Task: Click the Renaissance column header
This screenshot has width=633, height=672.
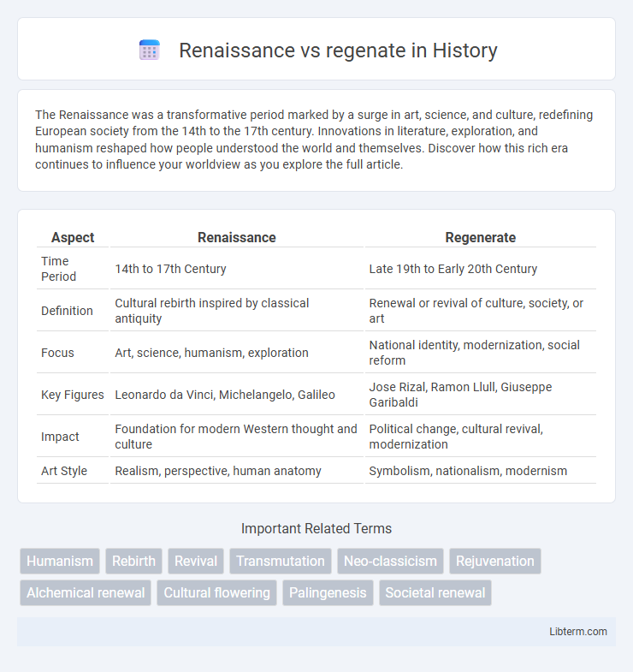Action: (237, 237)
